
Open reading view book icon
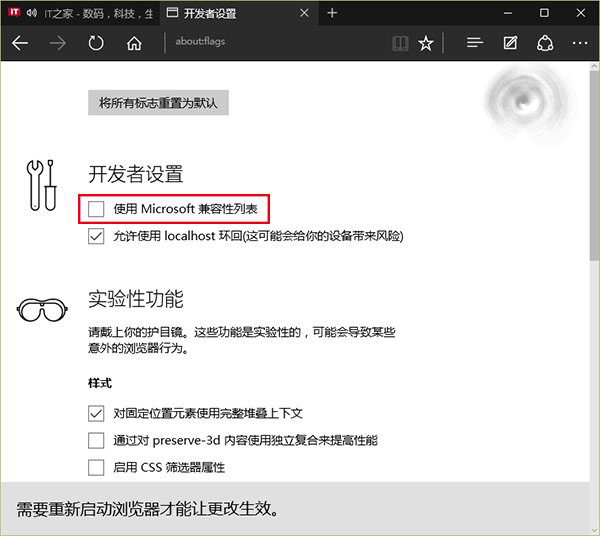pyautogui.click(x=400, y=43)
